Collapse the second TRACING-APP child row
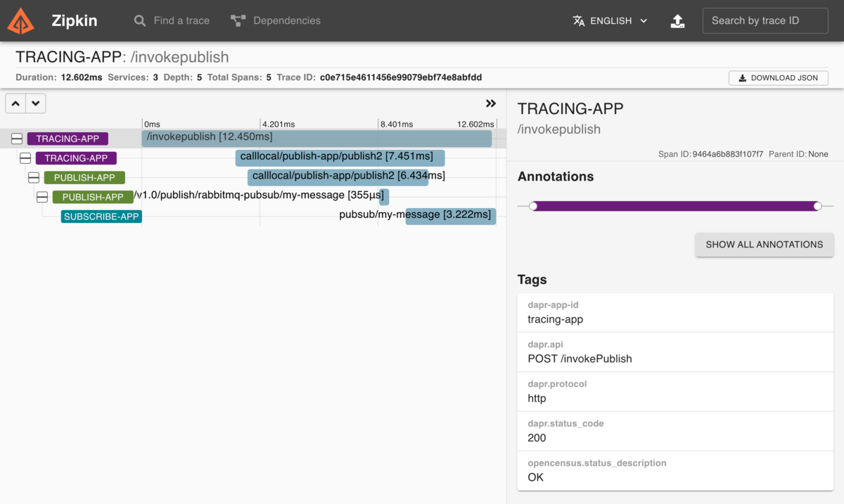The width and height of the screenshot is (844, 504). (x=25, y=158)
